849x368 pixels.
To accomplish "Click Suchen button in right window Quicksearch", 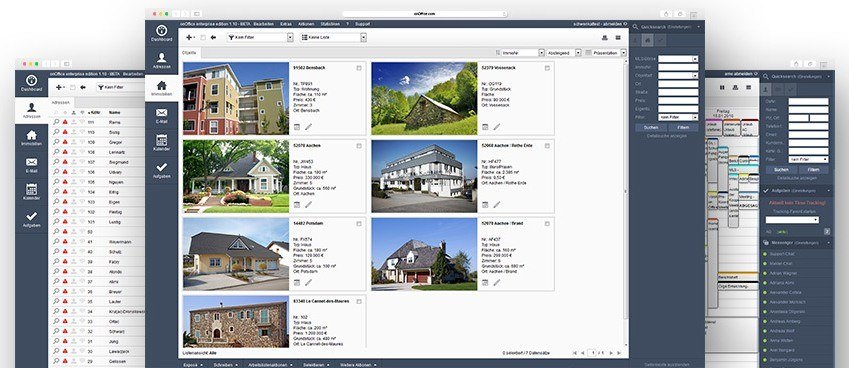I will pos(781,169).
